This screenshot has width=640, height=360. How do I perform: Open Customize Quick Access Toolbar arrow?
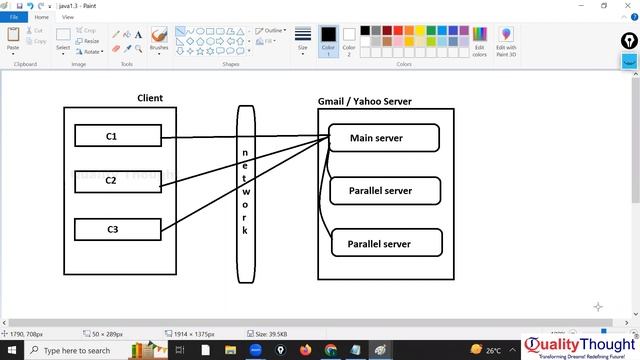[x=50, y=6]
